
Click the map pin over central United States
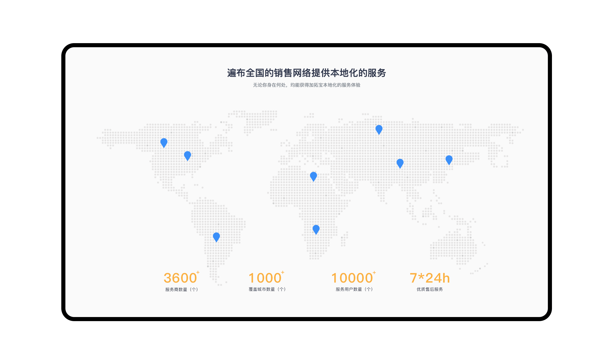(x=187, y=156)
